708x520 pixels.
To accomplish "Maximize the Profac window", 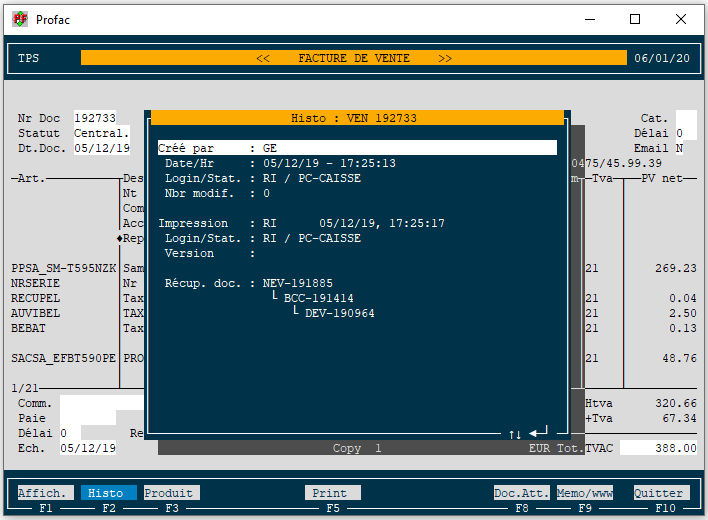I will 635,19.
